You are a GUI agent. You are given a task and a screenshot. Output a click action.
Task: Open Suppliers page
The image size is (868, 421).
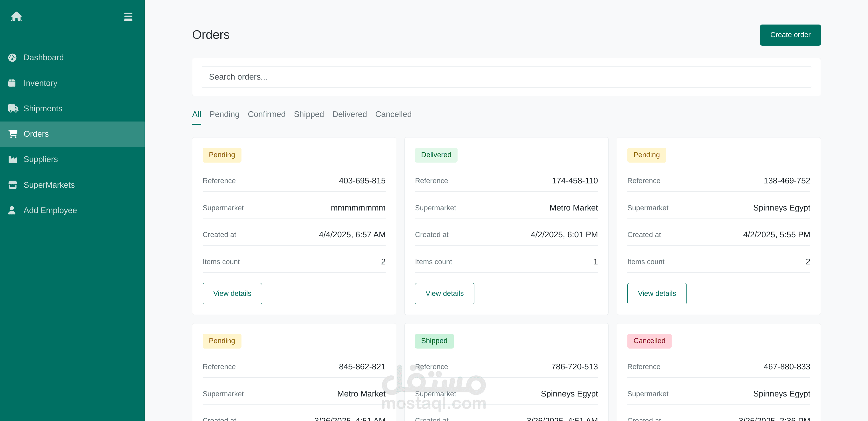tap(72, 159)
